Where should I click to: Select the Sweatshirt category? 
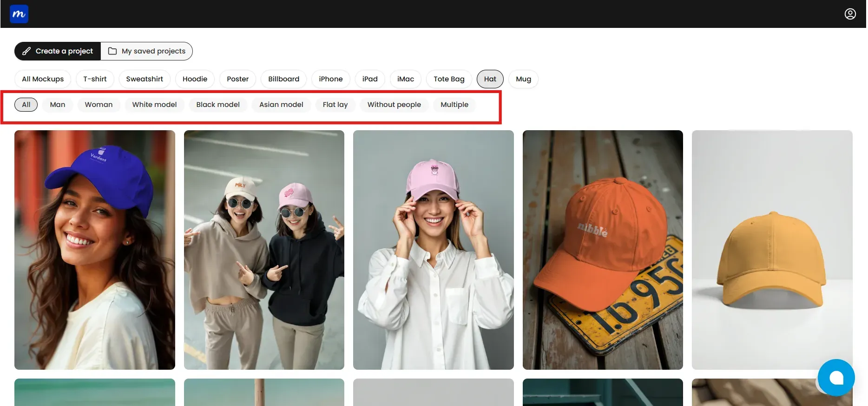(x=145, y=79)
